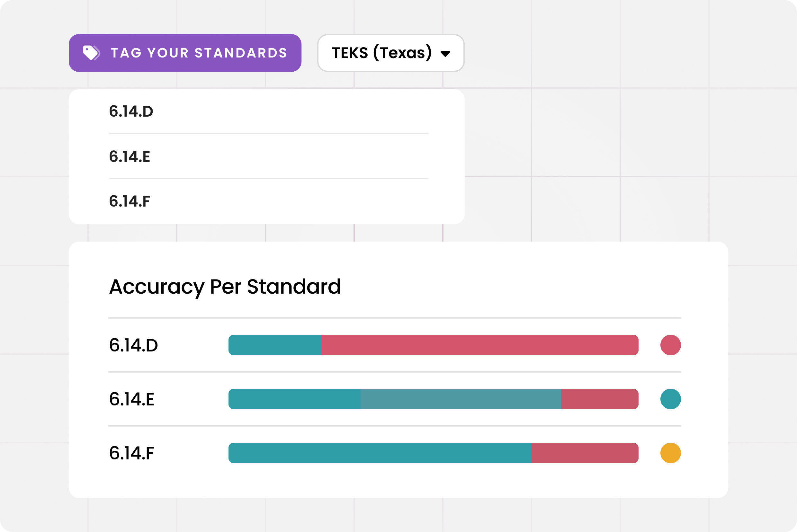Click the yellow status dot for 6.14.F

(x=670, y=453)
